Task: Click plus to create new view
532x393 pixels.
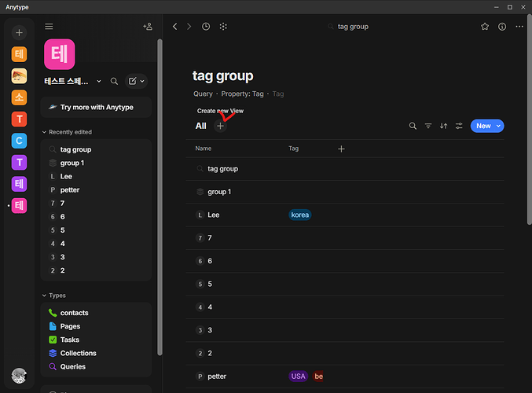Action: click(x=220, y=126)
